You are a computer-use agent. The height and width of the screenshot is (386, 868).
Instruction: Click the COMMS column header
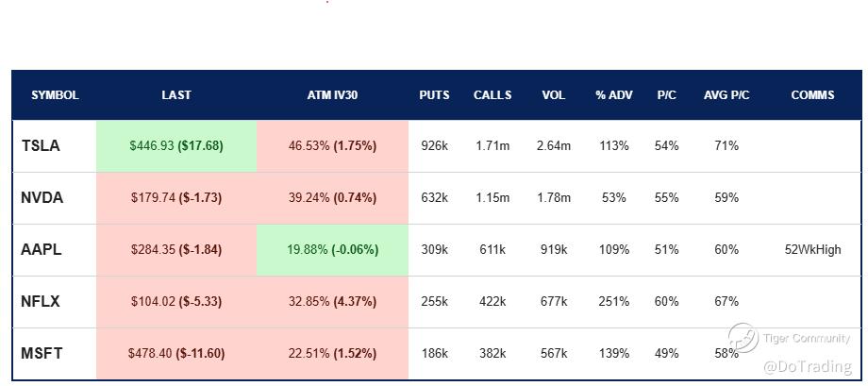coord(812,95)
